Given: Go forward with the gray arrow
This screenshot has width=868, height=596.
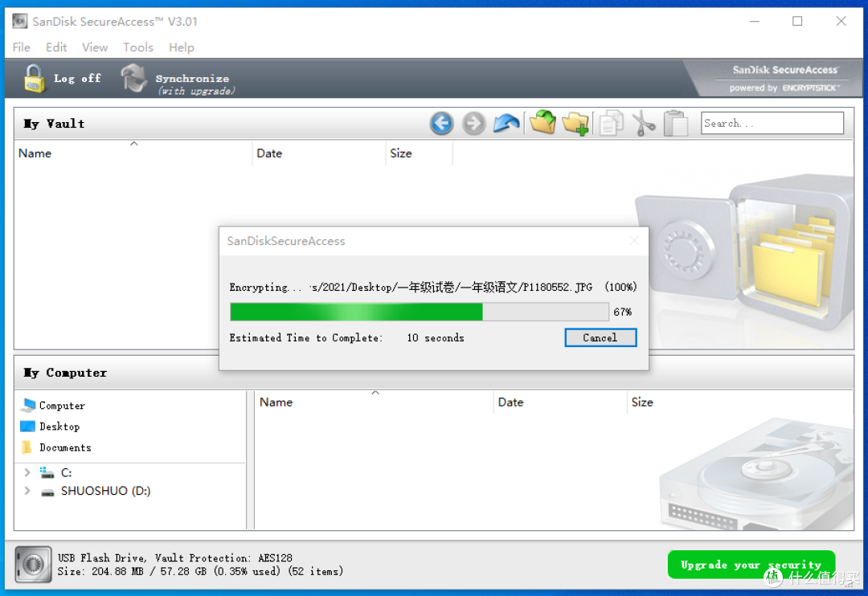Looking at the screenshot, I should (473, 123).
